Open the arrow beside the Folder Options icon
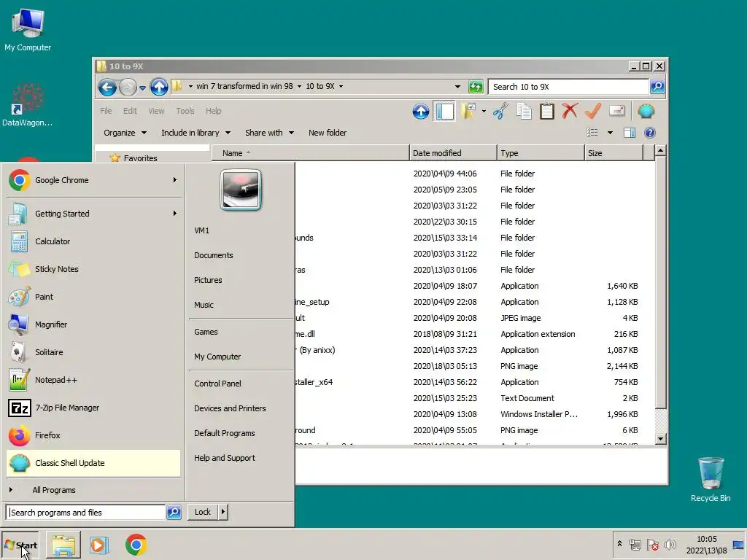This screenshot has width=747, height=560. pyautogui.click(x=484, y=112)
